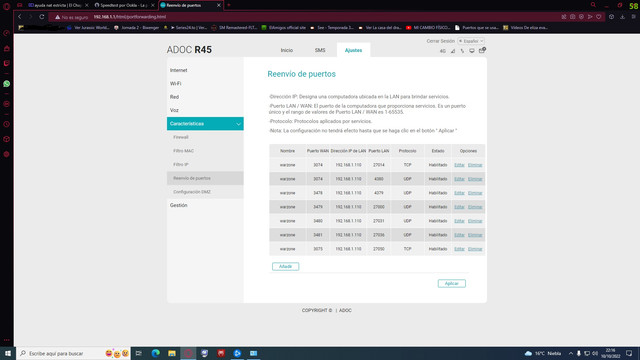Viewport: 640px width, 360px height.
Task: Click the Añadir button
Action: click(x=285, y=267)
